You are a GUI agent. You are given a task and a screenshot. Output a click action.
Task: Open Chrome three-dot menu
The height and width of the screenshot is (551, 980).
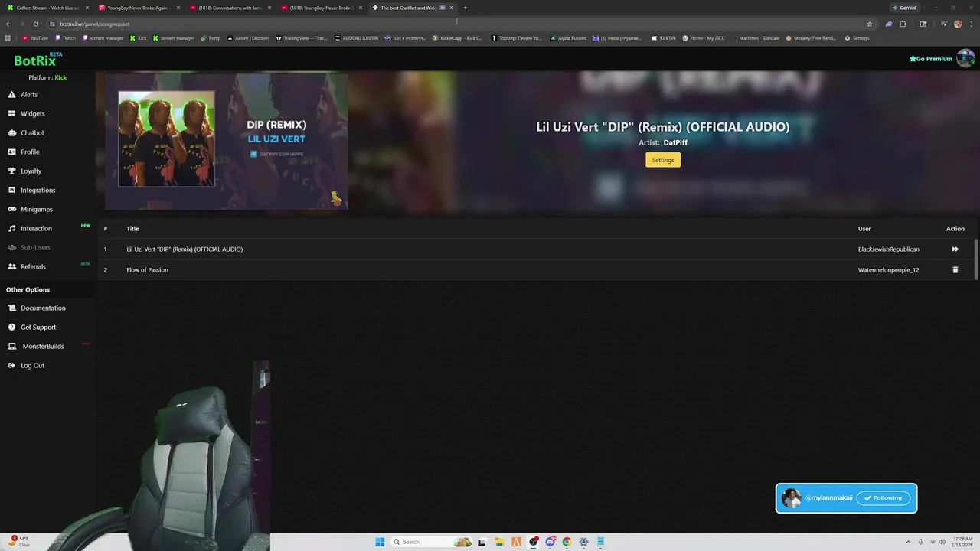(972, 24)
